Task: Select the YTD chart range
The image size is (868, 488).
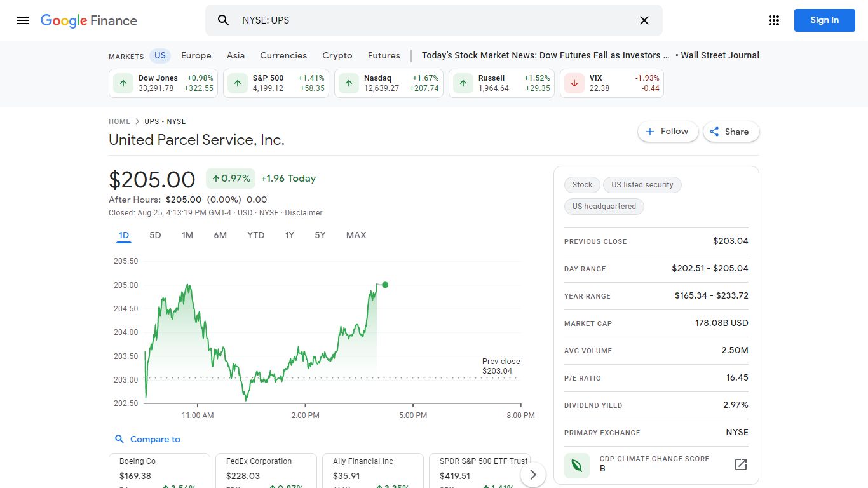Action: coord(255,235)
